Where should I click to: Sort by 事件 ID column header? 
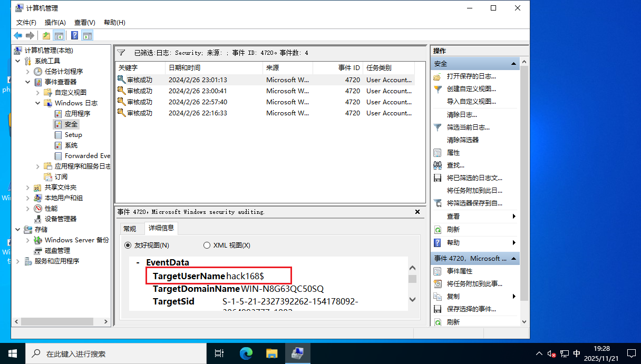tap(338, 68)
